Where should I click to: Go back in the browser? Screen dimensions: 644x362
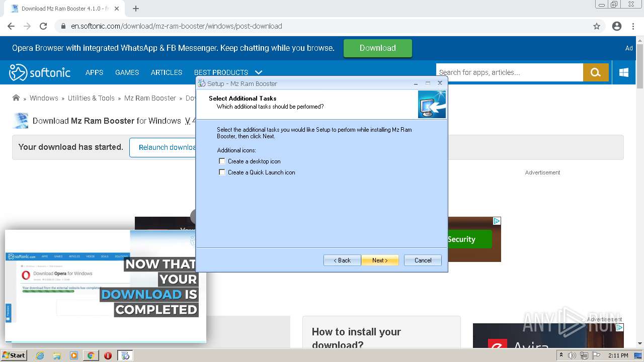pyautogui.click(x=11, y=26)
